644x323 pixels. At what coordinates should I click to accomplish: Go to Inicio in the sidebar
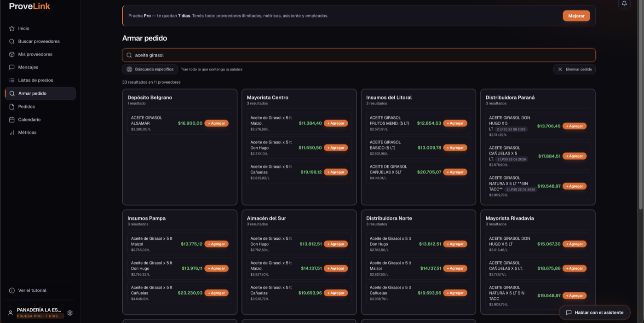40,29
